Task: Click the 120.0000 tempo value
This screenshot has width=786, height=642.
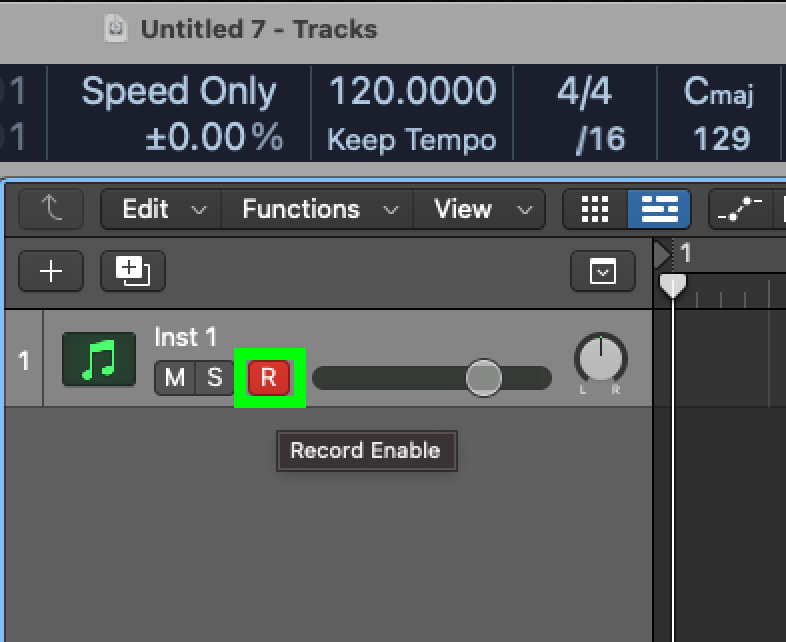Action: click(x=413, y=91)
